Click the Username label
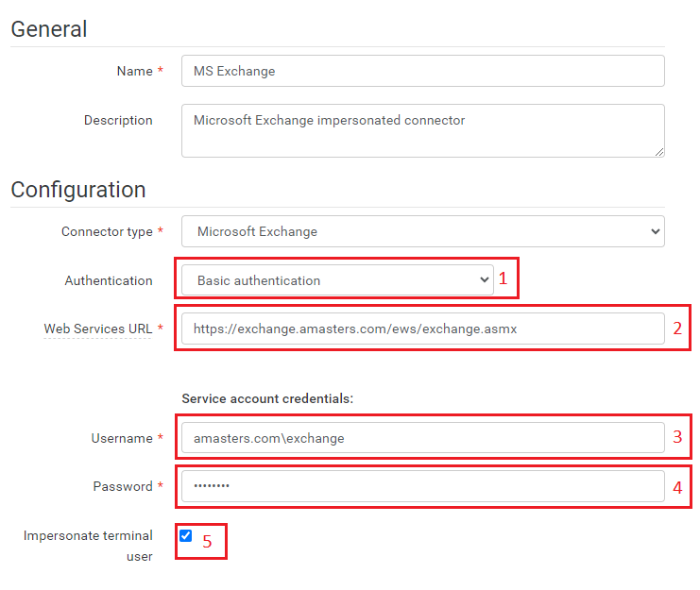700x590 pixels. coord(121,438)
